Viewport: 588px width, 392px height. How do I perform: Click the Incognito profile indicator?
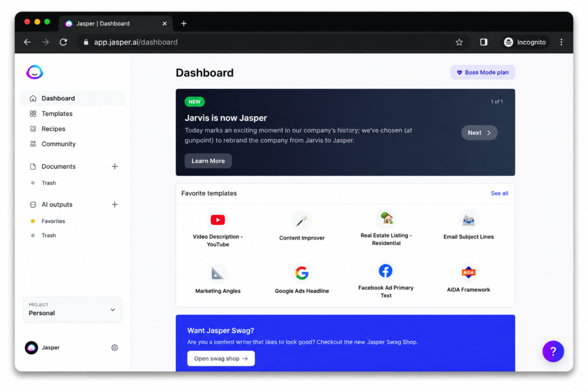525,42
